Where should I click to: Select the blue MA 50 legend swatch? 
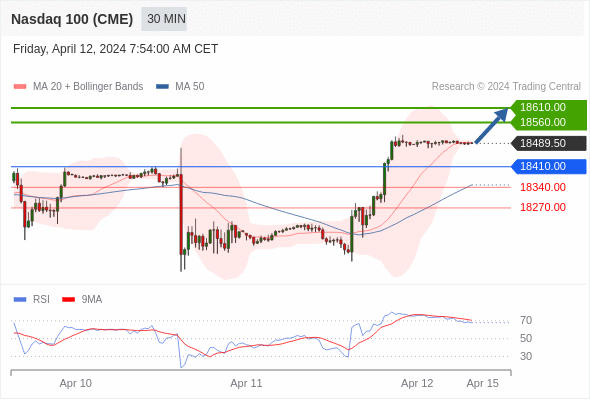162,87
